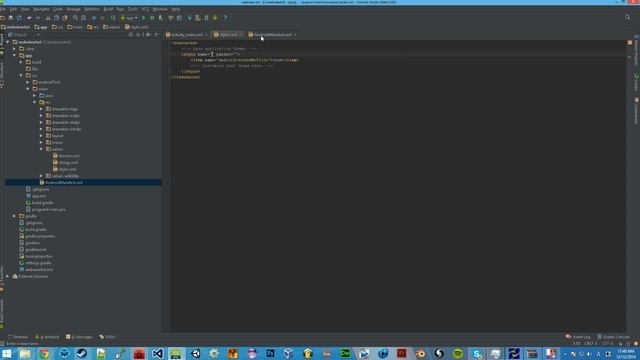Click the Save All toolbar icon
Image resolution: width=640 pixels, height=360 pixels.
[x=11, y=18]
